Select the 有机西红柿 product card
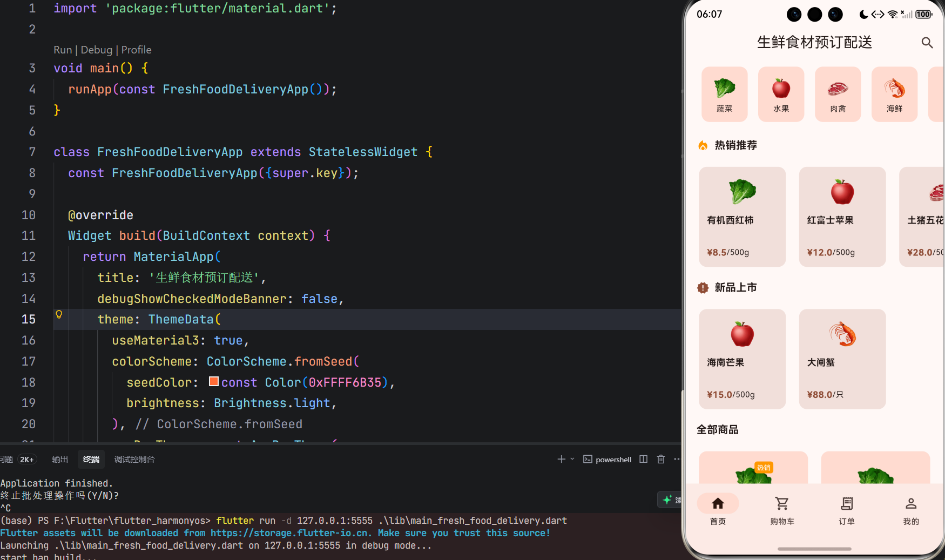Screen dimensions: 945x560 [742, 217]
